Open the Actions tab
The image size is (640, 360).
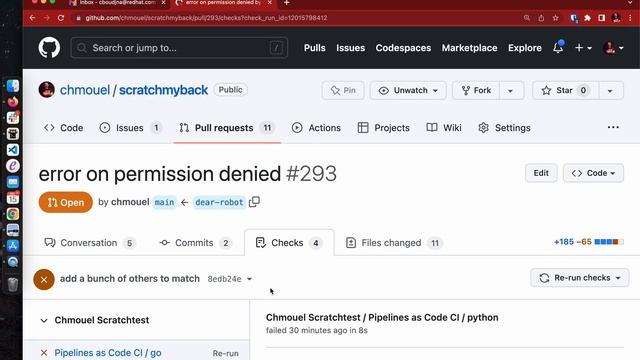coord(316,128)
